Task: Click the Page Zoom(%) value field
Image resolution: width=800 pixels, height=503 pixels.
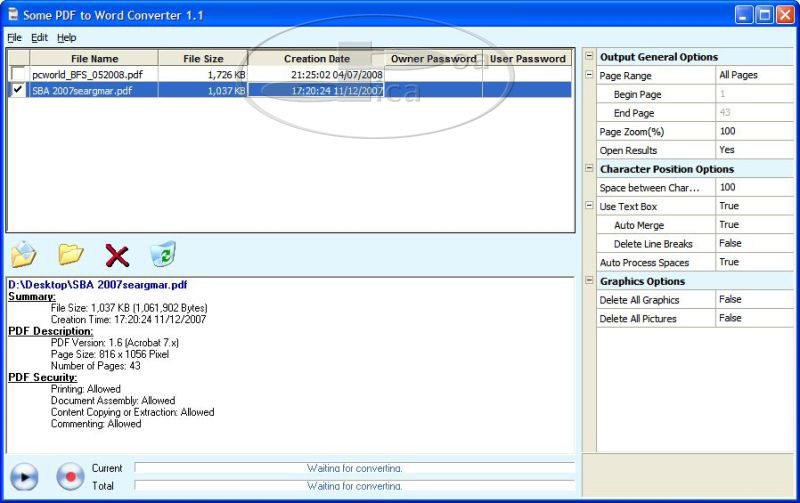Action: click(x=754, y=132)
